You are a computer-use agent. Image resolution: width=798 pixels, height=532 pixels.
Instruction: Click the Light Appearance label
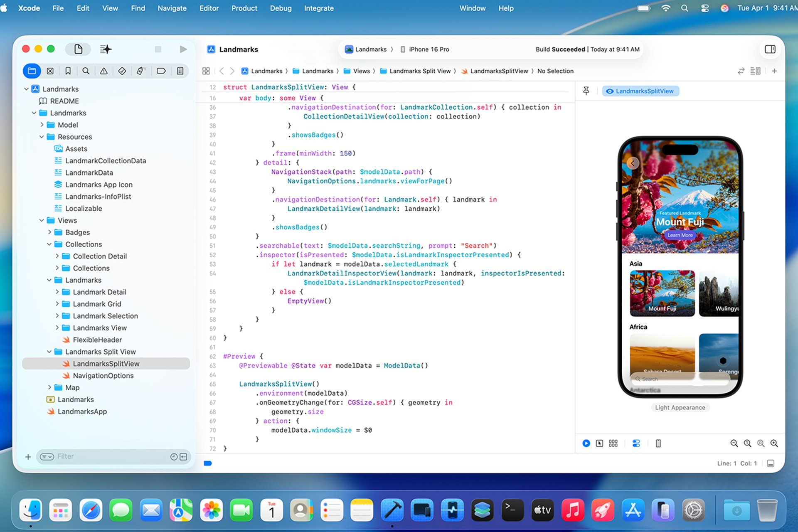tap(680, 407)
